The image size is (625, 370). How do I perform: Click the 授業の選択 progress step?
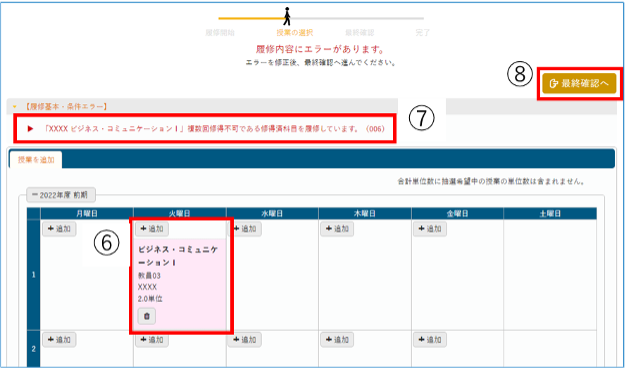click(295, 33)
